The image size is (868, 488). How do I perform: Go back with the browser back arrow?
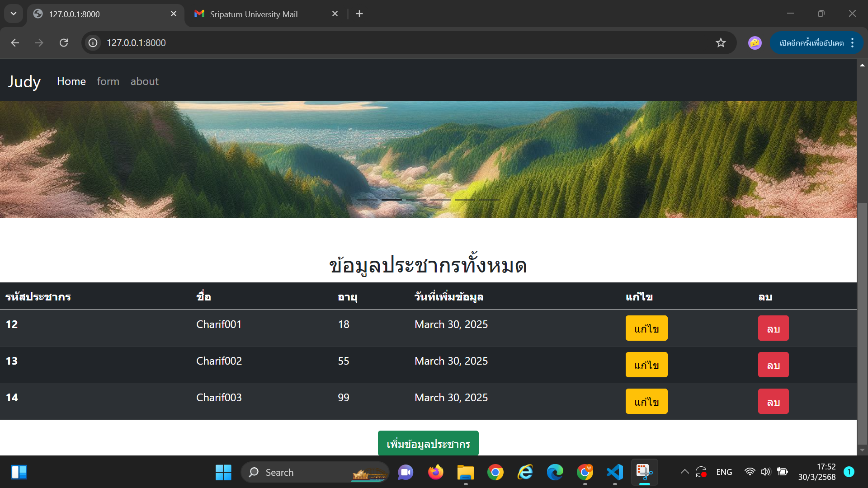click(15, 42)
